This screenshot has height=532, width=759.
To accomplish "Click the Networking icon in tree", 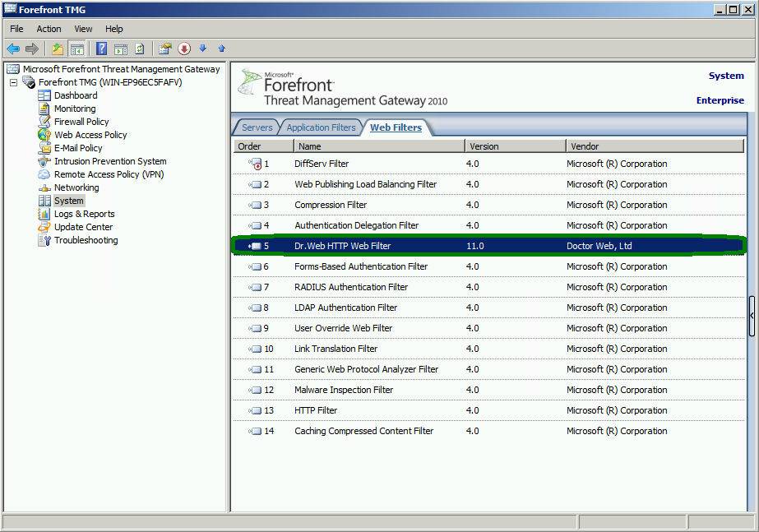I will pos(44,187).
